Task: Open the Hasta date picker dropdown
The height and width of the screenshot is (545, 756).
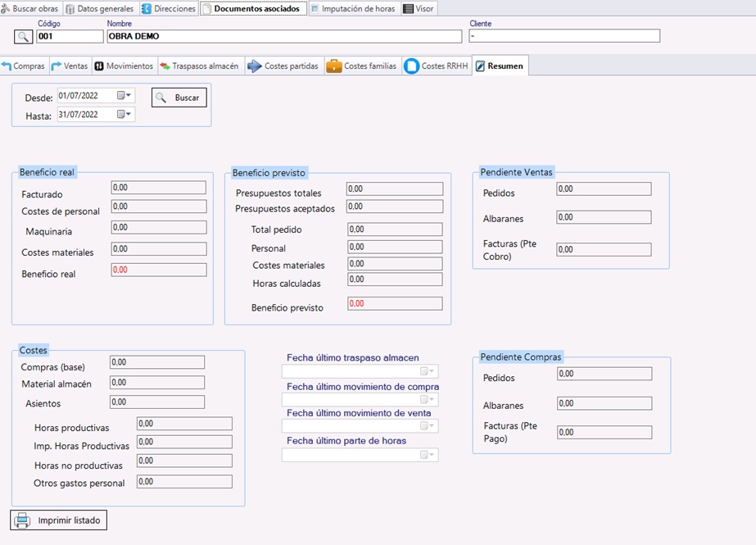Action: [124, 115]
